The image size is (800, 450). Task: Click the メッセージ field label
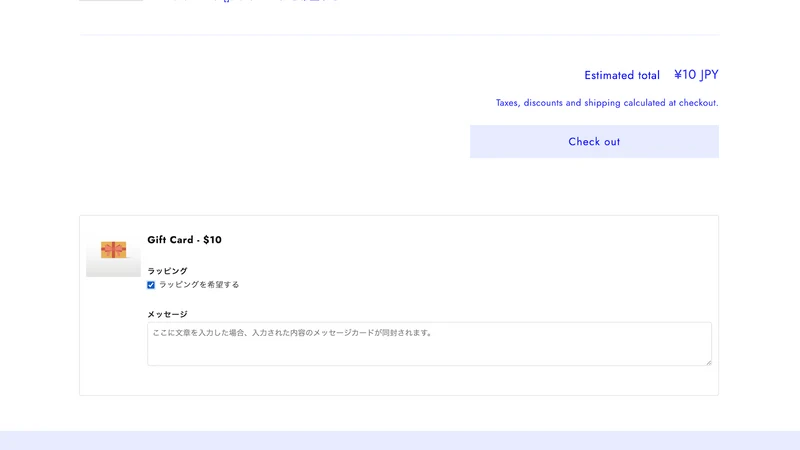point(167,314)
